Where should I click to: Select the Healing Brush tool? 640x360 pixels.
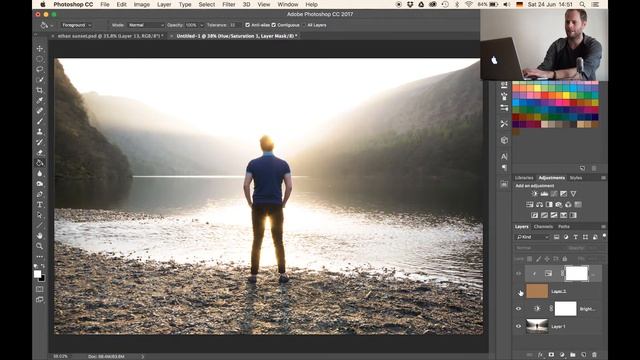[x=40, y=111]
